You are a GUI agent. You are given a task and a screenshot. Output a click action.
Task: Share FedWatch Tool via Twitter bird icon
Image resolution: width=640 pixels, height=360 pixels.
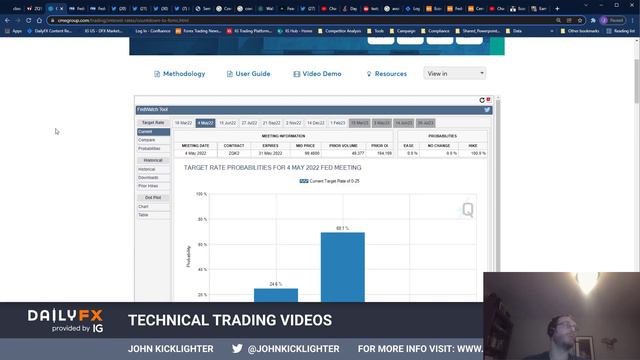[487, 109]
